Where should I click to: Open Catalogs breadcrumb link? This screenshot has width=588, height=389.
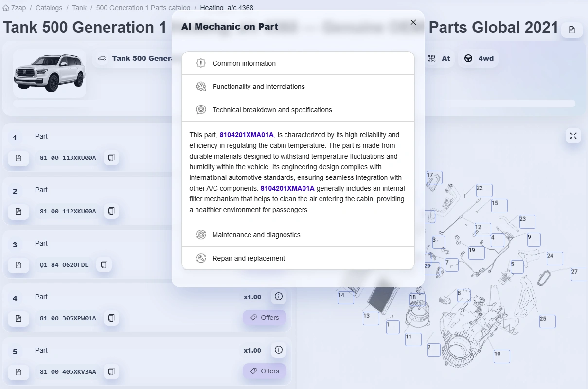point(49,8)
